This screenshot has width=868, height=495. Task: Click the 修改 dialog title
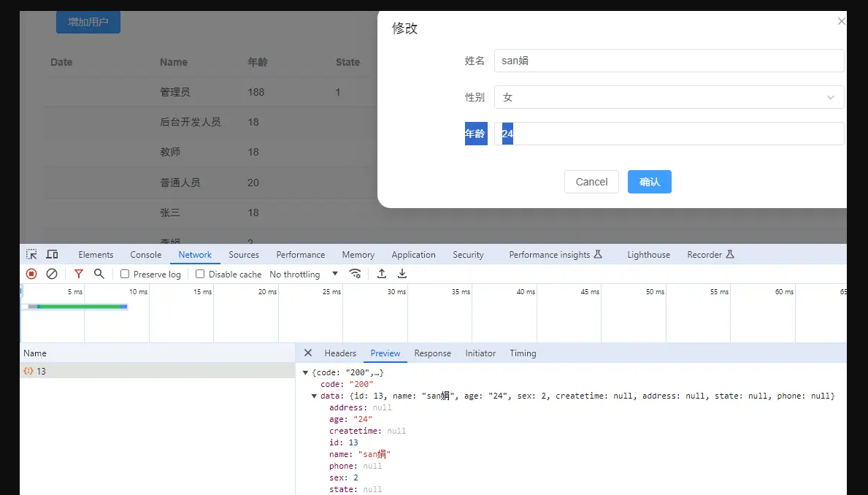tap(404, 28)
